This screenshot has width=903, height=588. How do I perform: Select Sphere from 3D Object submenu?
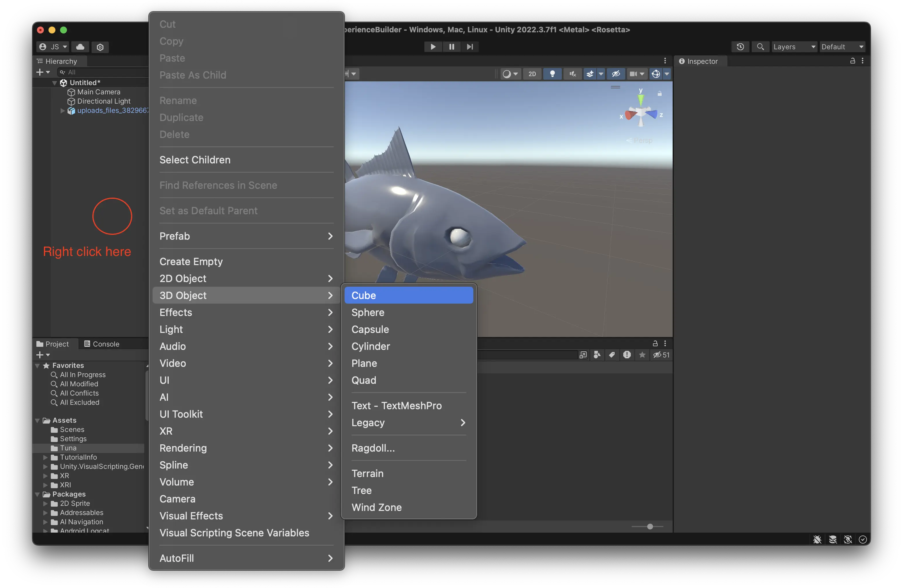[x=368, y=312]
